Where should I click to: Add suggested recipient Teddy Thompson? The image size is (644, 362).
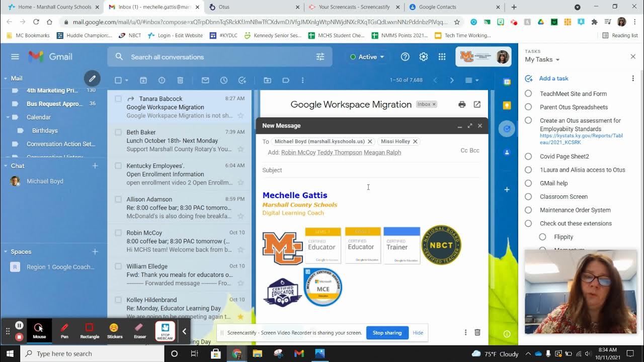point(340,152)
